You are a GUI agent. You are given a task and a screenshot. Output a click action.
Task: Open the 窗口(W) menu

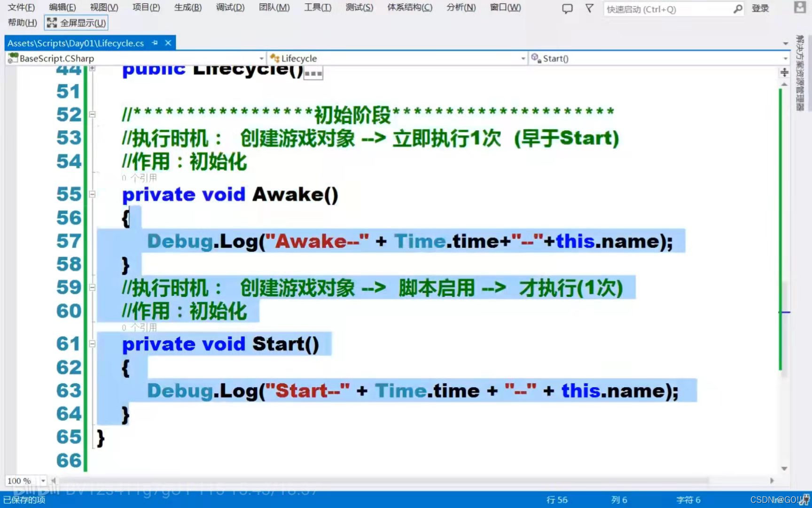click(505, 8)
